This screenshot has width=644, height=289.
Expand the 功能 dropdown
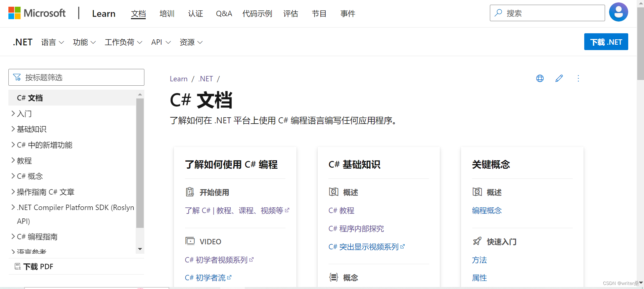[84, 42]
